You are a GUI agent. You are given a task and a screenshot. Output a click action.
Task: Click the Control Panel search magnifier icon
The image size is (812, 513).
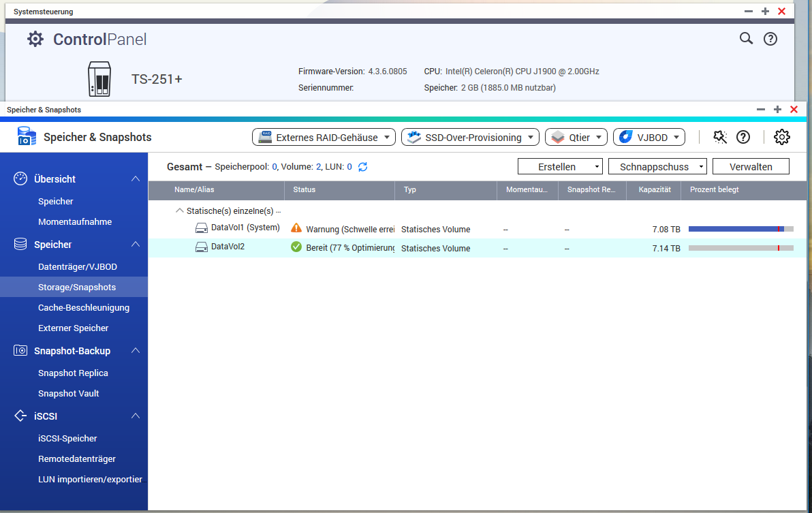[746, 38]
